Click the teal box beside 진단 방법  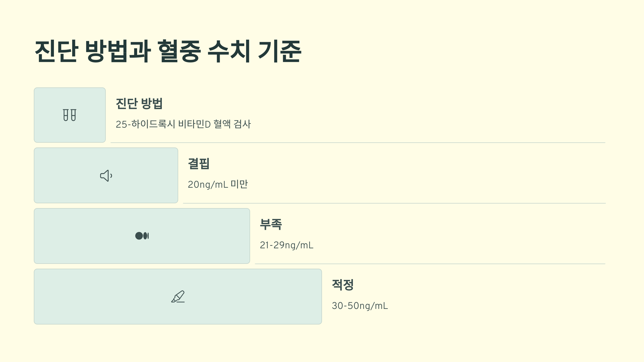coord(70,115)
